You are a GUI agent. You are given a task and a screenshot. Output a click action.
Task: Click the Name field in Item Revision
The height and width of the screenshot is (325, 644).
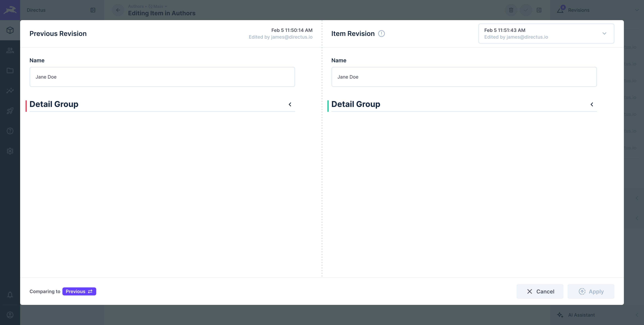(464, 77)
